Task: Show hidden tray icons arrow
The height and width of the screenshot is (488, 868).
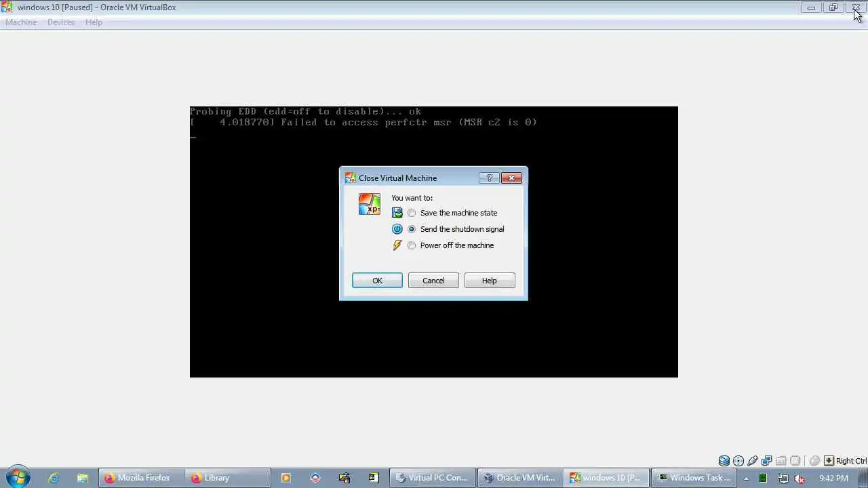Action: (x=746, y=478)
